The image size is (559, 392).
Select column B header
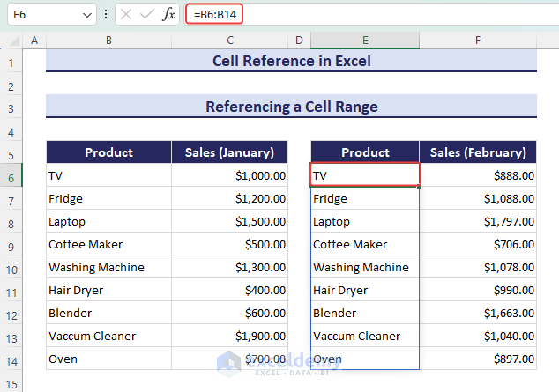108,41
